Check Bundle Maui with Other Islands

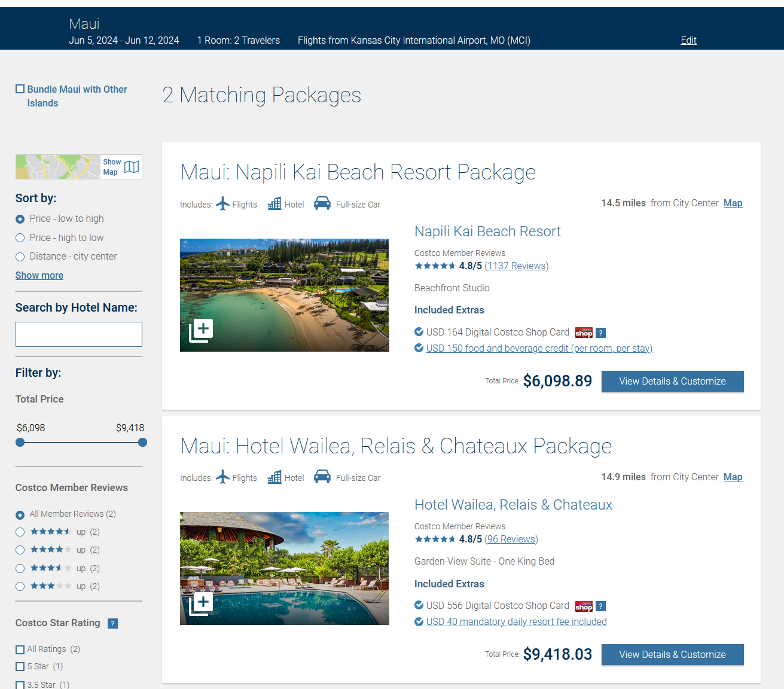click(x=20, y=89)
